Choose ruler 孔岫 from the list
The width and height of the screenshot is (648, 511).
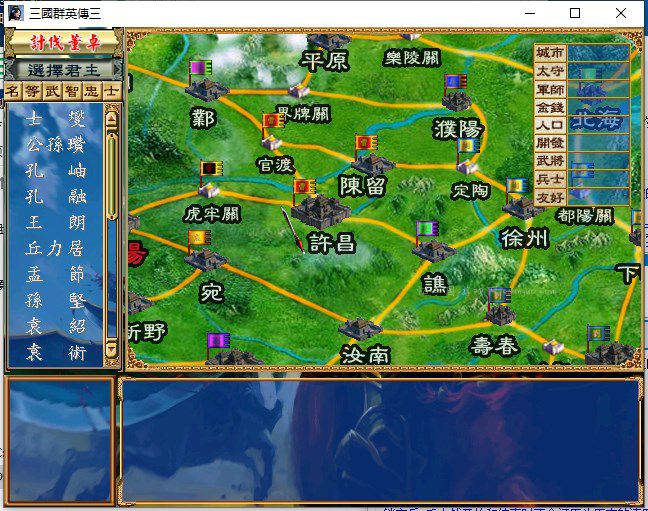tap(55, 171)
